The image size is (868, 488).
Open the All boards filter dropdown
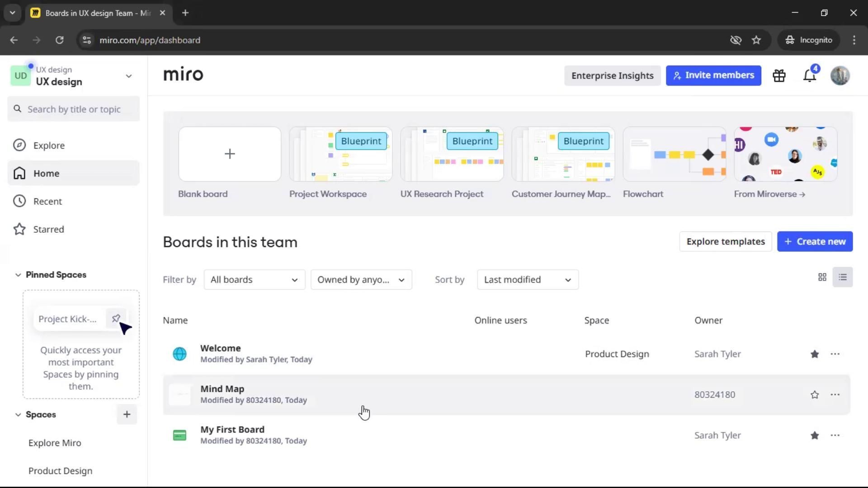click(254, 280)
